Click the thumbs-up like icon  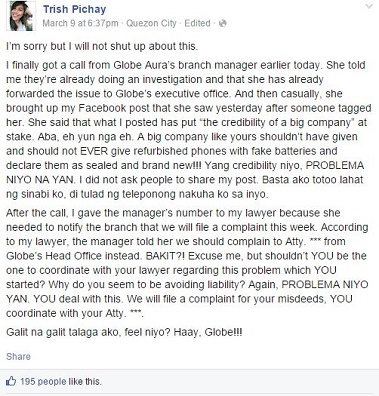[11, 381]
